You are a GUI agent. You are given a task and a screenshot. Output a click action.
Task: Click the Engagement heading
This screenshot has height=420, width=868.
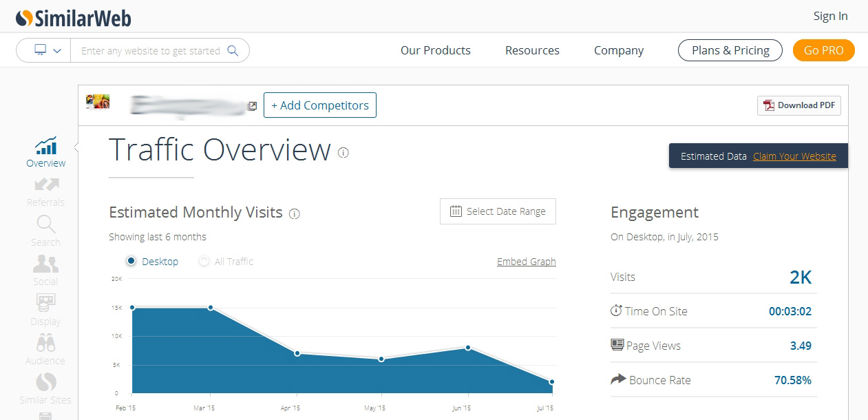click(655, 213)
